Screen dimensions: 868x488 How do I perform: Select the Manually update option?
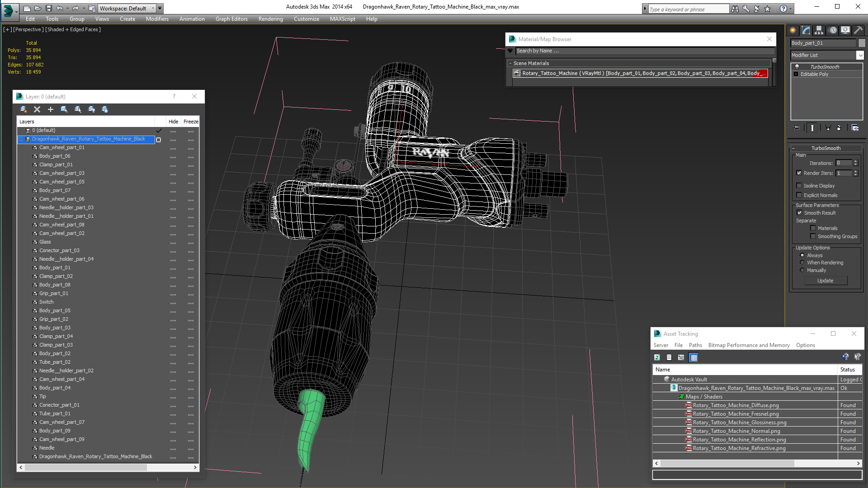(x=802, y=270)
